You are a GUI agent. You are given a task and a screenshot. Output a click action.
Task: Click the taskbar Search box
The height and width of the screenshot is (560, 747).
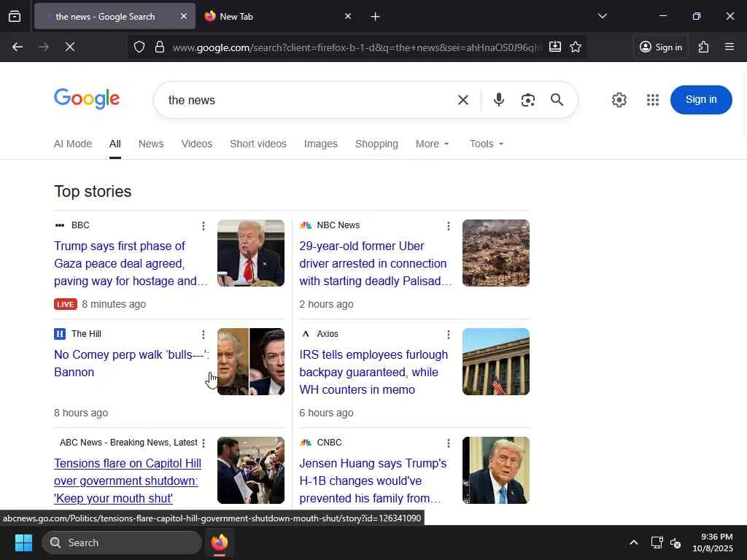tap(122, 542)
